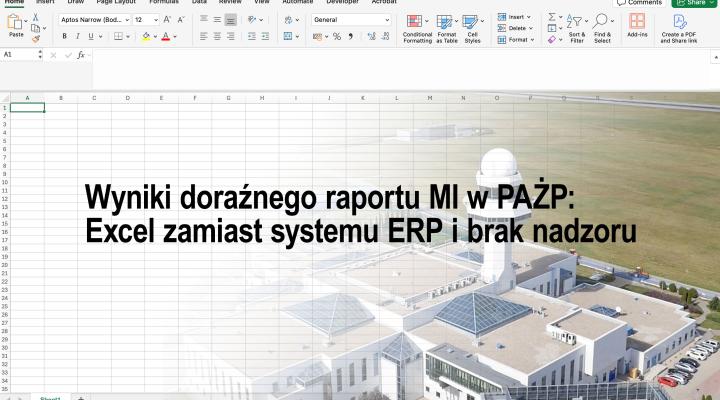Viewport: 720px width, 400px height.
Task: Click the Clear eraser icon
Action: click(552, 40)
